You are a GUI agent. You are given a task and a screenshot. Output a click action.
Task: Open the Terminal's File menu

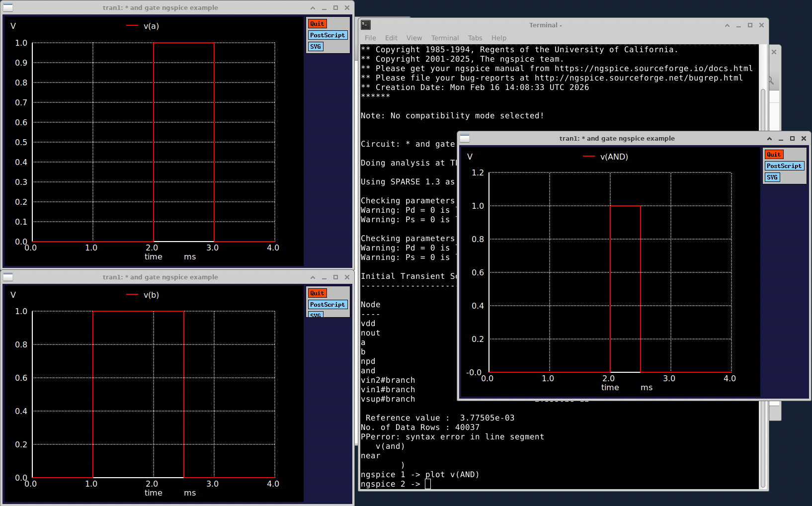tap(370, 38)
